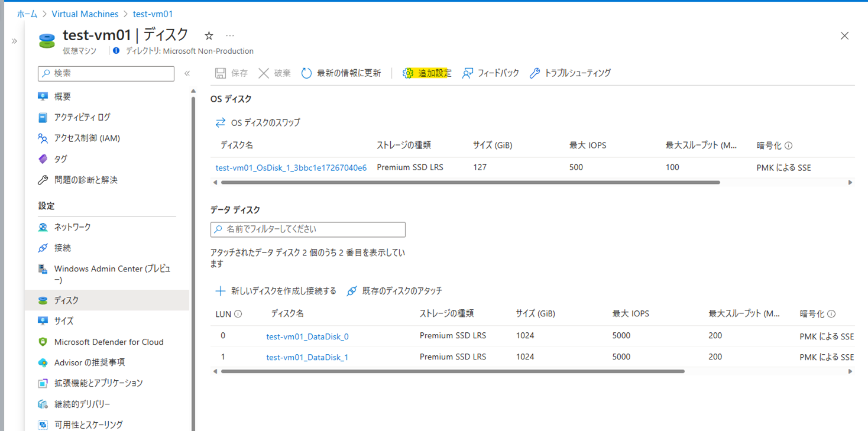This screenshot has height=431, width=868.
Task: Open the test-vm01_OsDisk_1 disk link
Action: tap(291, 168)
